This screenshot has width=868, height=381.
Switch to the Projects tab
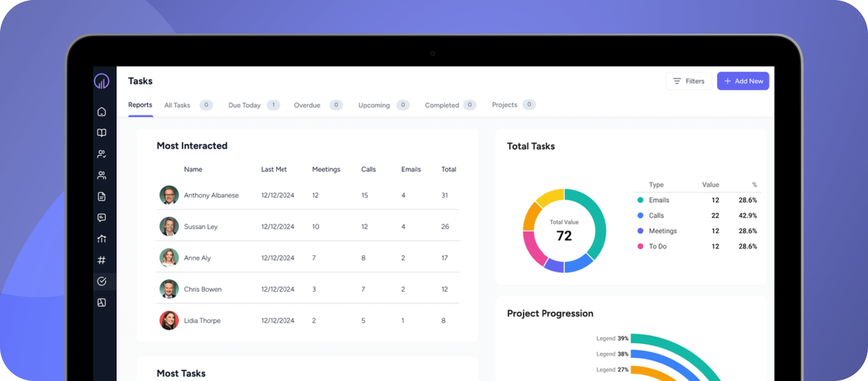[x=514, y=105]
